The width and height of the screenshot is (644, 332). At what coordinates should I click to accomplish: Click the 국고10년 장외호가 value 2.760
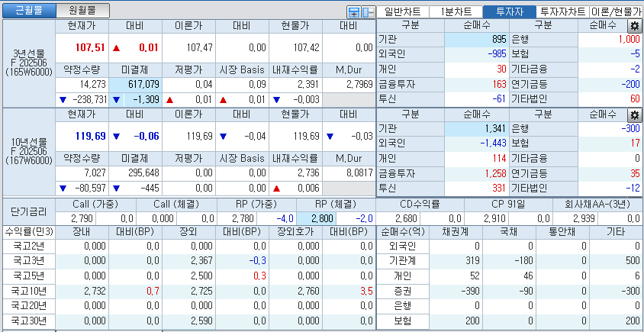tap(309, 292)
